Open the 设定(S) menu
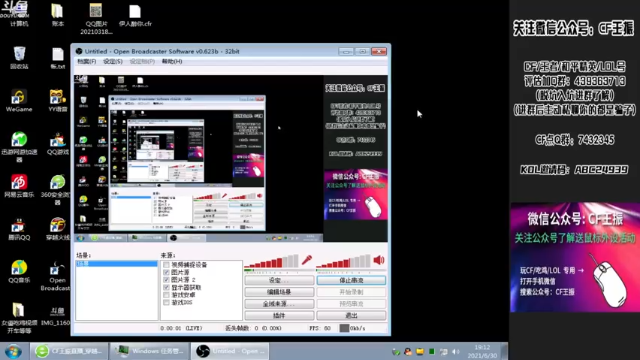 (x=113, y=61)
